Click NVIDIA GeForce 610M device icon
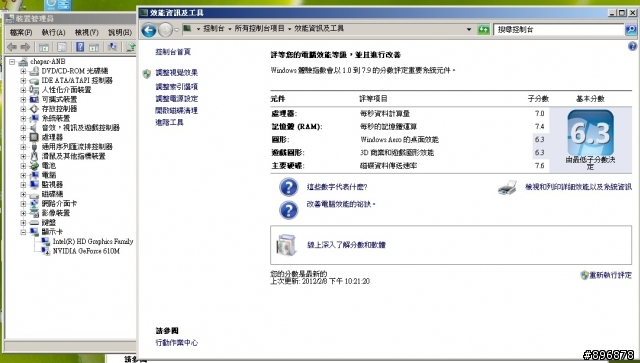640x363 pixels. tap(46, 251)
